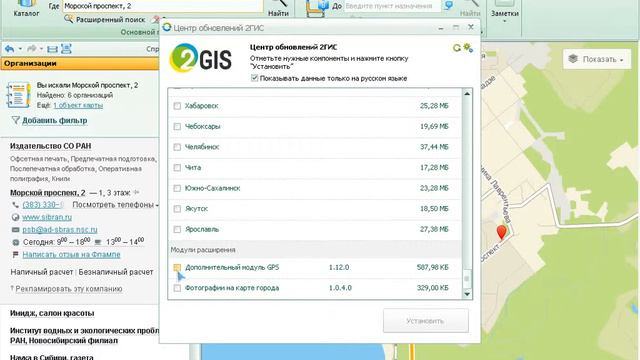This screenshot has height=360, width=640.
Task: Toggle show data only in Russian checkbox
Action: point(255,78)
